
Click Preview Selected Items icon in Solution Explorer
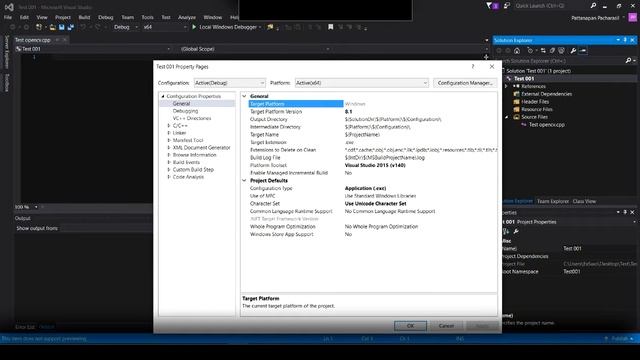(x=583, y=51)
